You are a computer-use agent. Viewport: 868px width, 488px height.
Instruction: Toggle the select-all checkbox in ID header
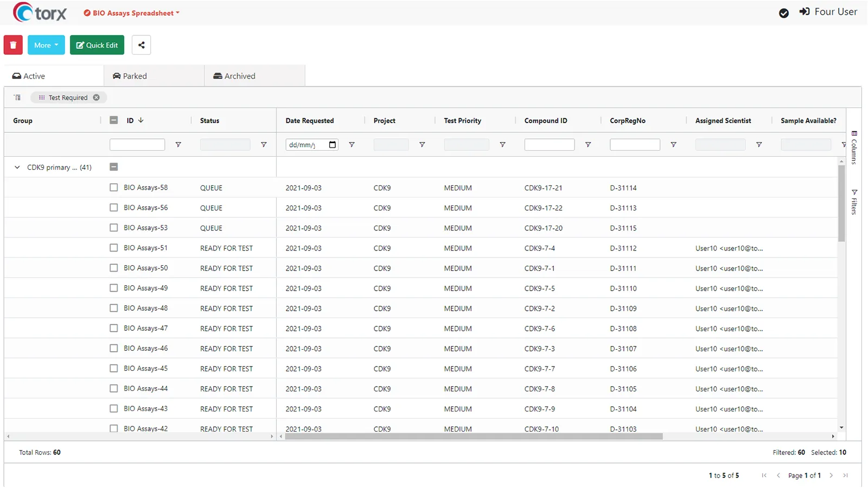click(x=113, y=120)
